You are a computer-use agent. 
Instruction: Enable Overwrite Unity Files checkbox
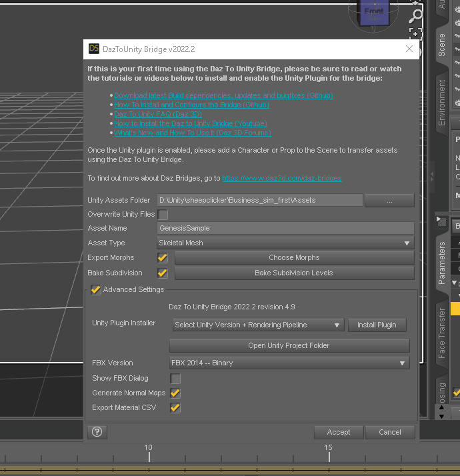(x=163, y=214)
